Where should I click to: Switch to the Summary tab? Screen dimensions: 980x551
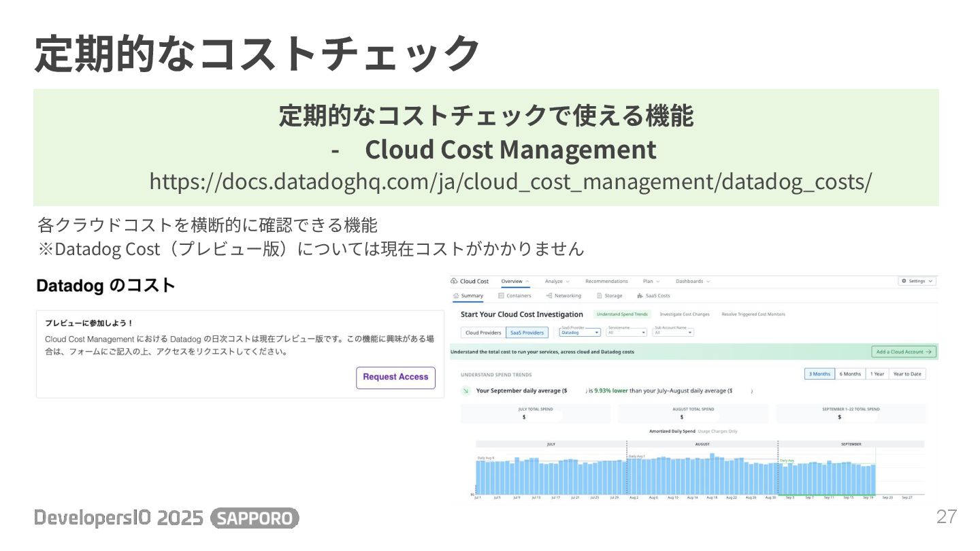[x=468, y=296]
